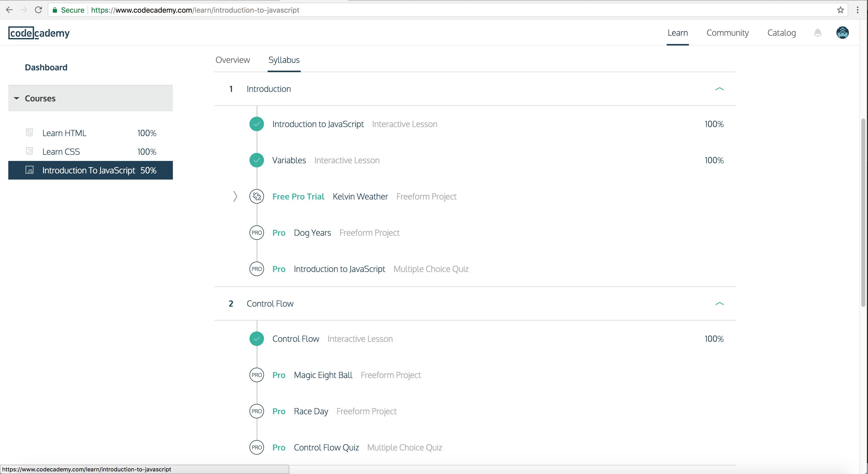Click 100% progress on Control Flow lesson
This screenshot has height=474, width=868.
click(x=714, y=339)
